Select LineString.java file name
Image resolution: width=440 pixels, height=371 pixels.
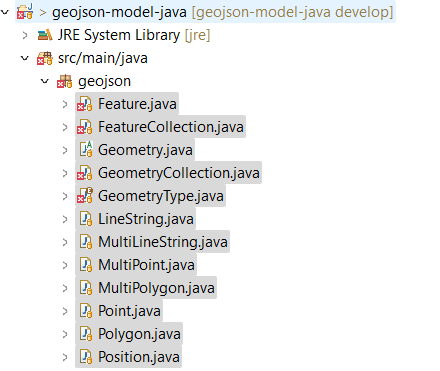(146, 219)
